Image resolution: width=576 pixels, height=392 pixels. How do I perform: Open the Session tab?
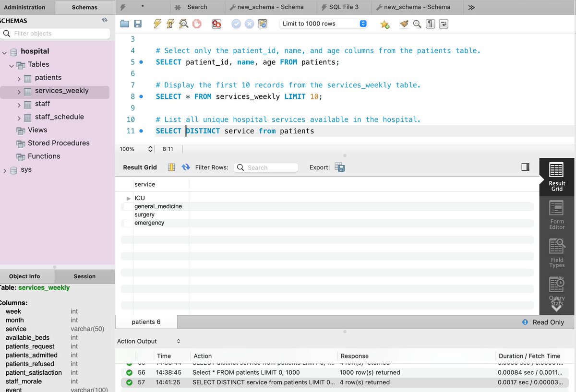[x=84, y=276]
